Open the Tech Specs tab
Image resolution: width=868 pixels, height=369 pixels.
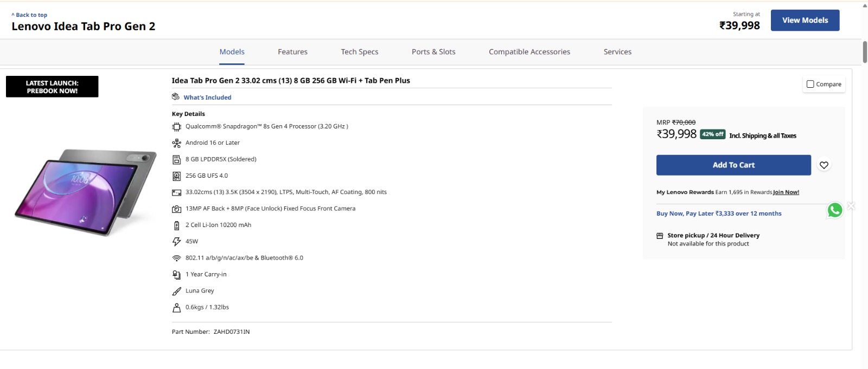tap(359, 52)
